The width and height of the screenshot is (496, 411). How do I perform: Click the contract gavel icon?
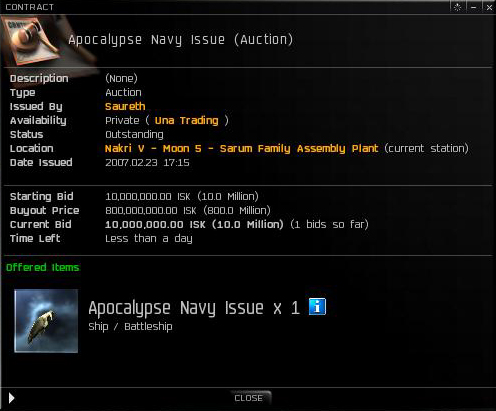(32, 42)
